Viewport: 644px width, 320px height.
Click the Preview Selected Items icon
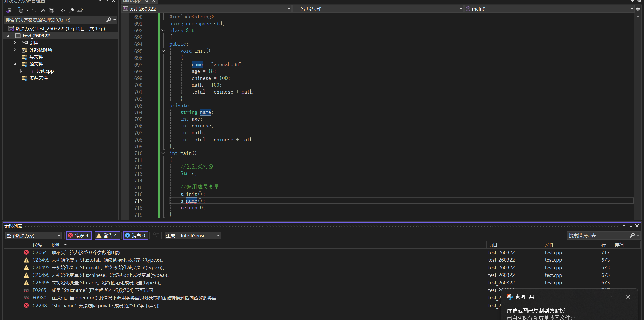click(80, 10)
